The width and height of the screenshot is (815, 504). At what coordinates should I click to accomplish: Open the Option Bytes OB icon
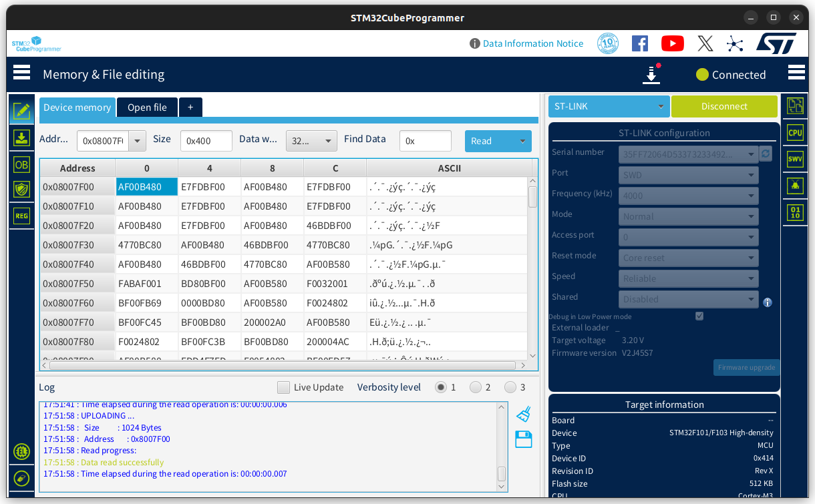tap(22, 164)
